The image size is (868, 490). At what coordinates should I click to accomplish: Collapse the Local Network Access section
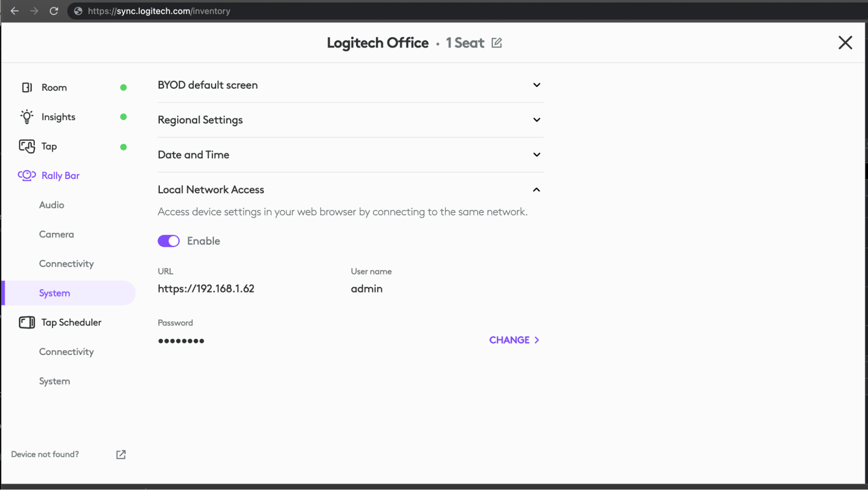pos(537,190)
